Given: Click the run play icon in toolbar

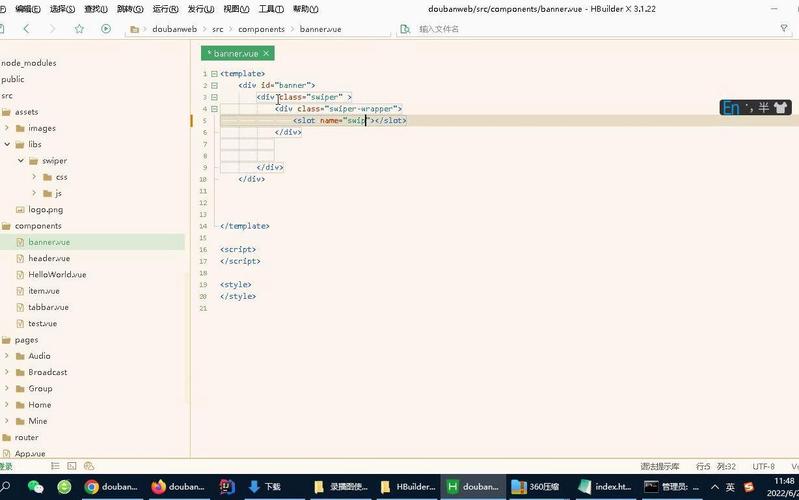Looking at the screenshot, I should point(105,29).
